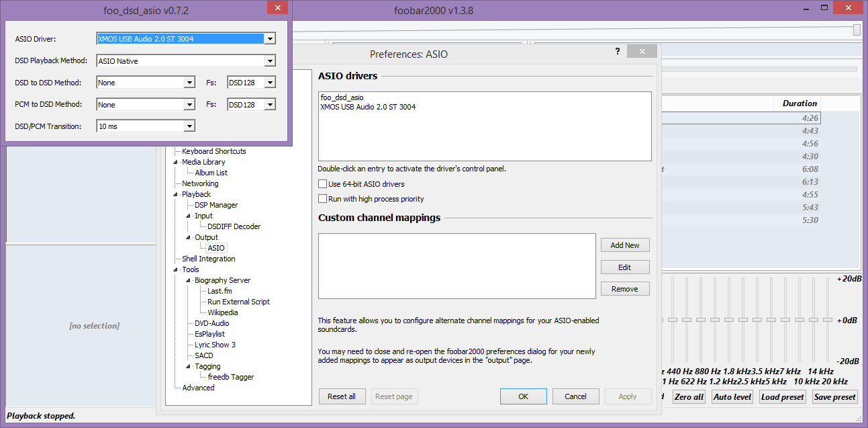
Task: Collapse the Biography Server tree branch
Action: pos(189,281)
